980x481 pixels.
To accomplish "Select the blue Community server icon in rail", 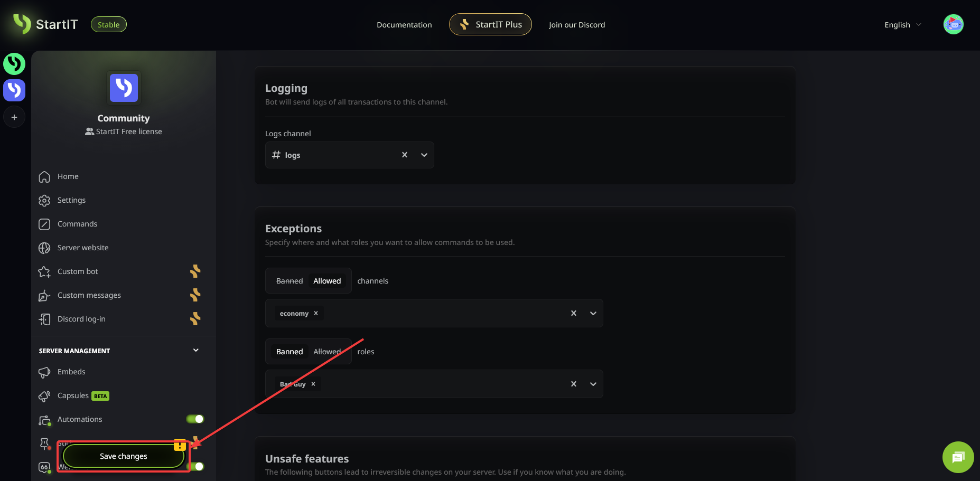I will point(14,90).
